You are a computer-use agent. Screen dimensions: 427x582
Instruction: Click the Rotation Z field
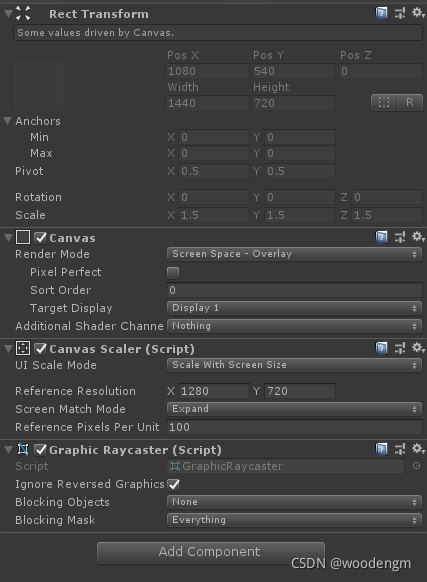coord(387,197)
